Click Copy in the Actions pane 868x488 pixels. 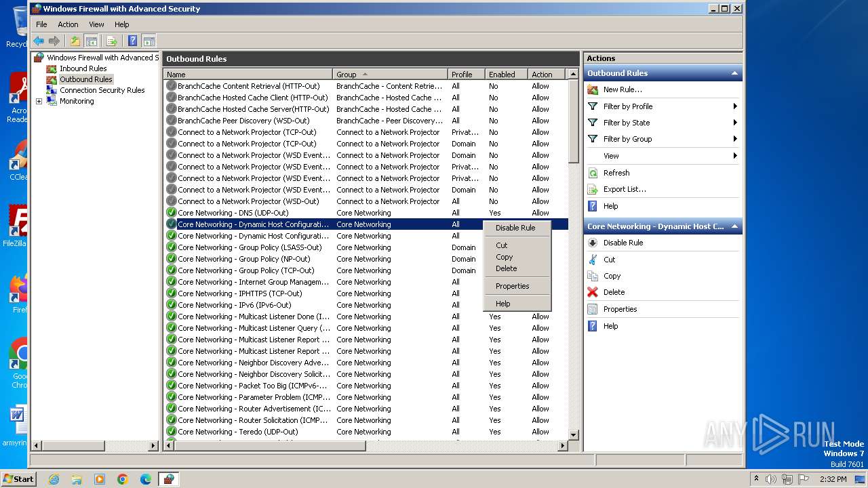pyautogui.click(x=612, y=276)
